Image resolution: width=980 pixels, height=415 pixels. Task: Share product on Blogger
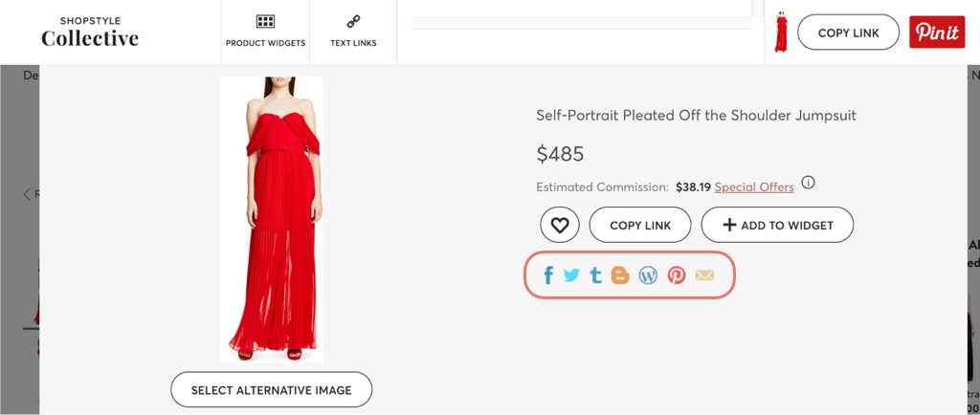click(620, 275)
